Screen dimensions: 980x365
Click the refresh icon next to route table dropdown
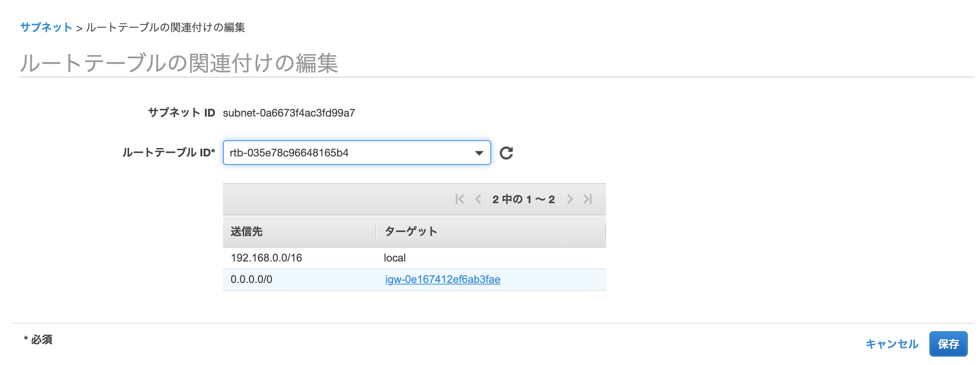point(506,153)
